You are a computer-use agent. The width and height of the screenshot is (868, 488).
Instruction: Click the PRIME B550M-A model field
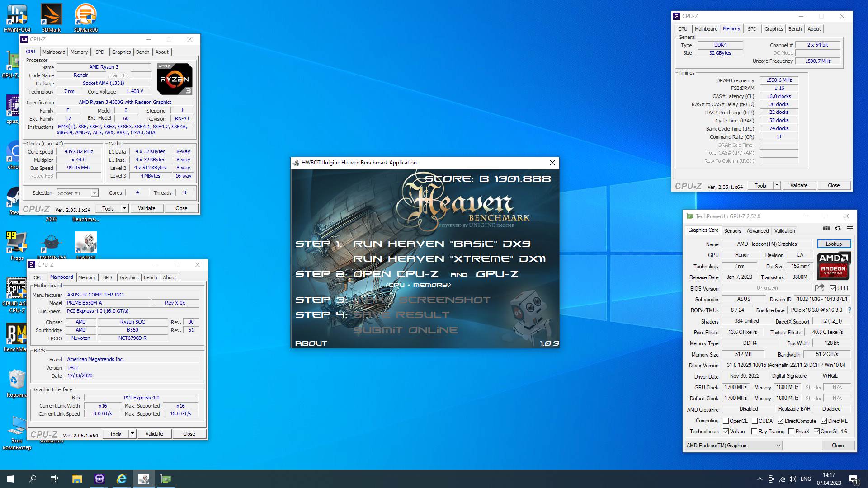(108, 303)
